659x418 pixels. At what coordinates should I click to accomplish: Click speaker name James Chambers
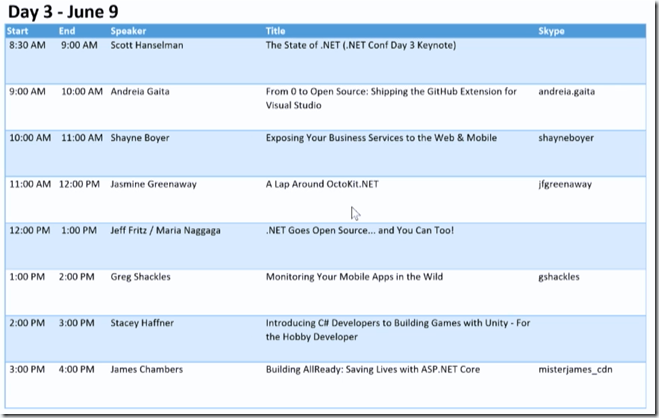[x=147, y=369]
